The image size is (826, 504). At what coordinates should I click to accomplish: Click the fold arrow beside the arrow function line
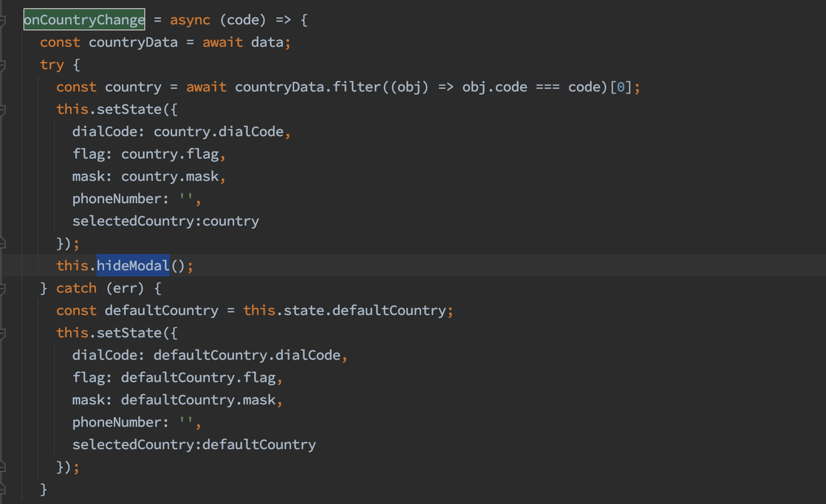point(3,20)
